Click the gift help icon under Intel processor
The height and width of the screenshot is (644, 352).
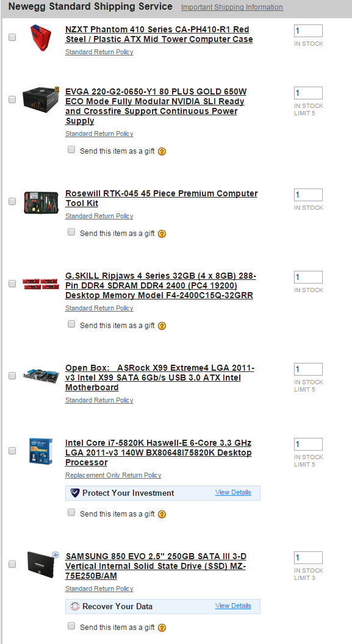tap(162, 514)
